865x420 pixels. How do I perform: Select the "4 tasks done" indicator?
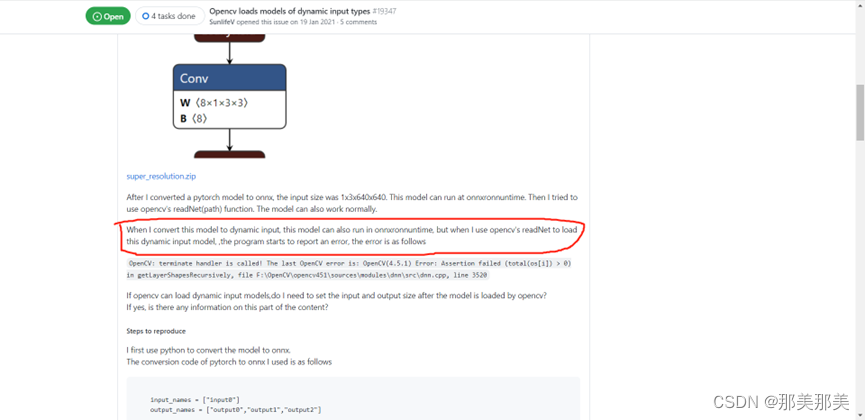169,16
